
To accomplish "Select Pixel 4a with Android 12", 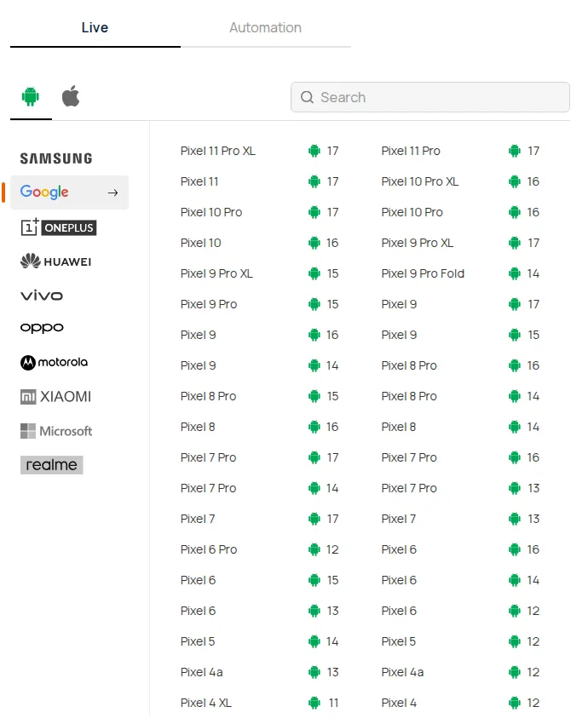I will click(402, 672).
